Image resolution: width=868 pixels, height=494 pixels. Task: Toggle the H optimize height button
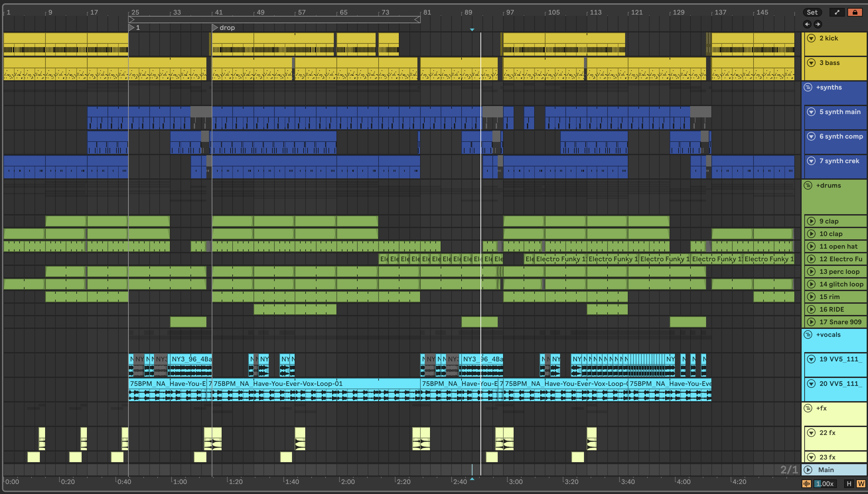[849, 484]
